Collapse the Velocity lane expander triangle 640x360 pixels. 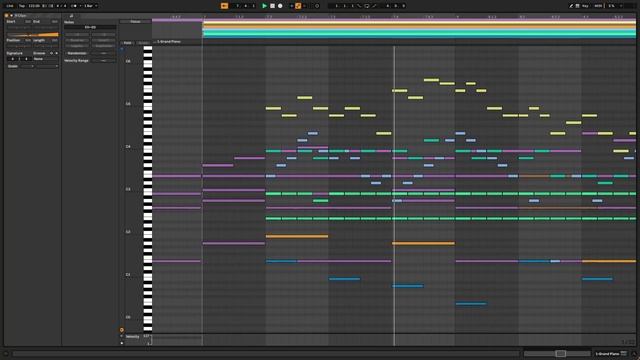coord(122,336)
